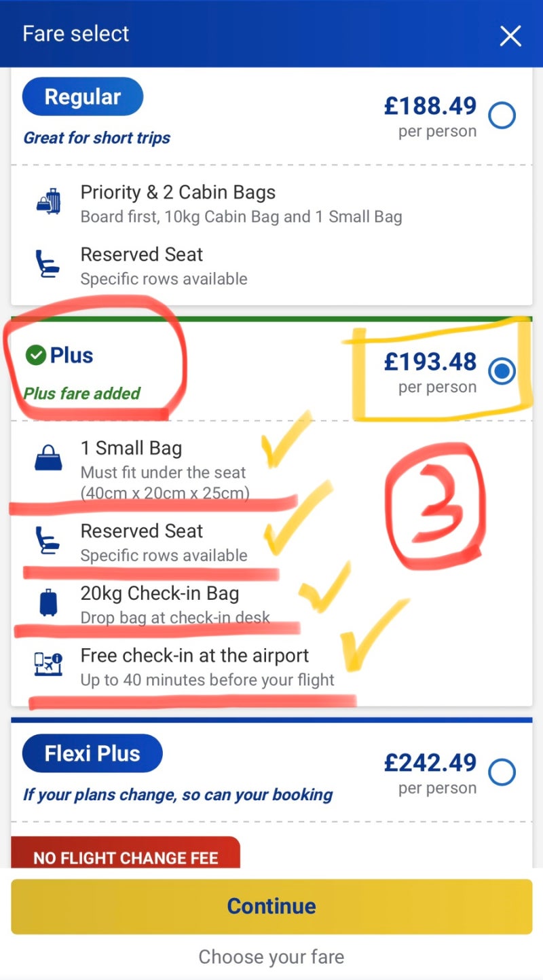Tap the NO FLIGHT CHANGE FEE banner

coord(126,852)
